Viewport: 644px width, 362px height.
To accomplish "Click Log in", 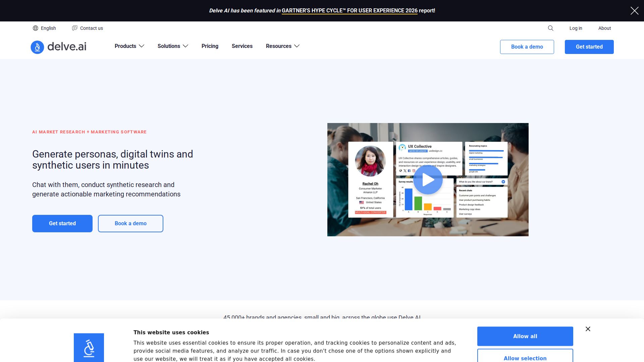I will 576,28.
